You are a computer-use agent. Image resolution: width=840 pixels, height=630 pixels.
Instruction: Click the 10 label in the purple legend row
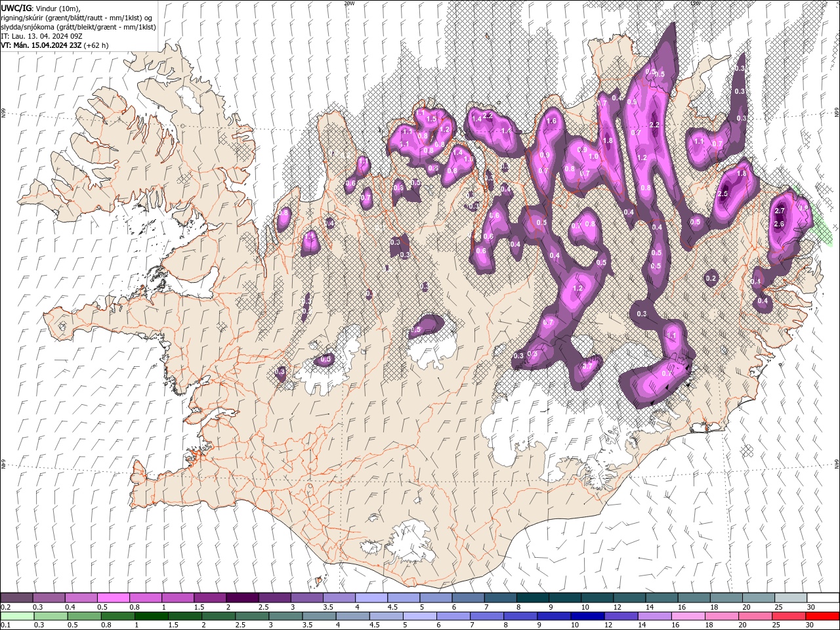pyautogui.click(x=585, y=607)
